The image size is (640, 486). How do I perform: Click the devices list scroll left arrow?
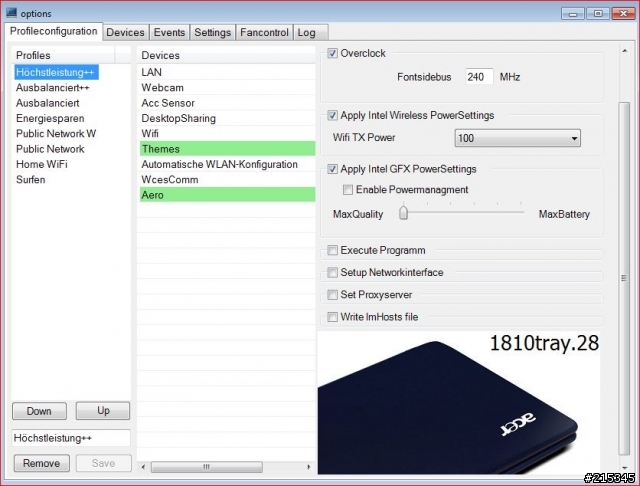pos(143,466)
